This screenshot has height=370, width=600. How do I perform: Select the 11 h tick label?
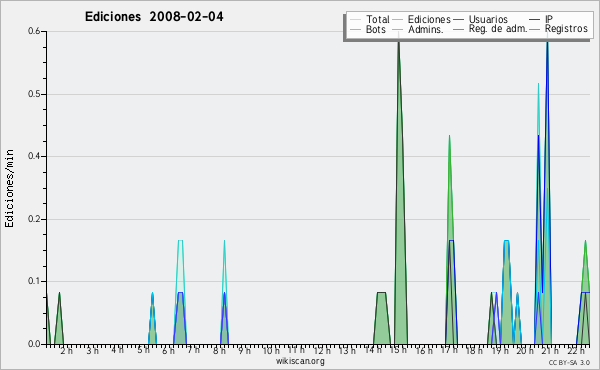click(296, 350)
